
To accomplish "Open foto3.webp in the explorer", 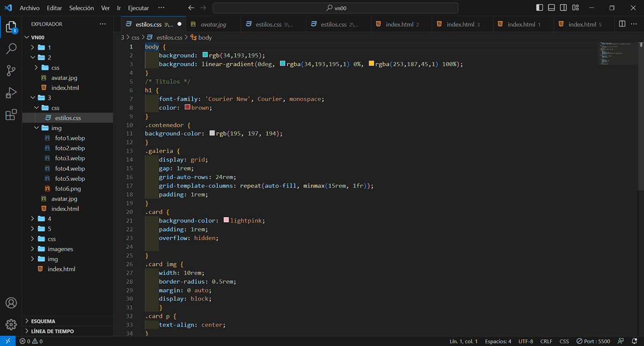I will click(x=70, y=158).
